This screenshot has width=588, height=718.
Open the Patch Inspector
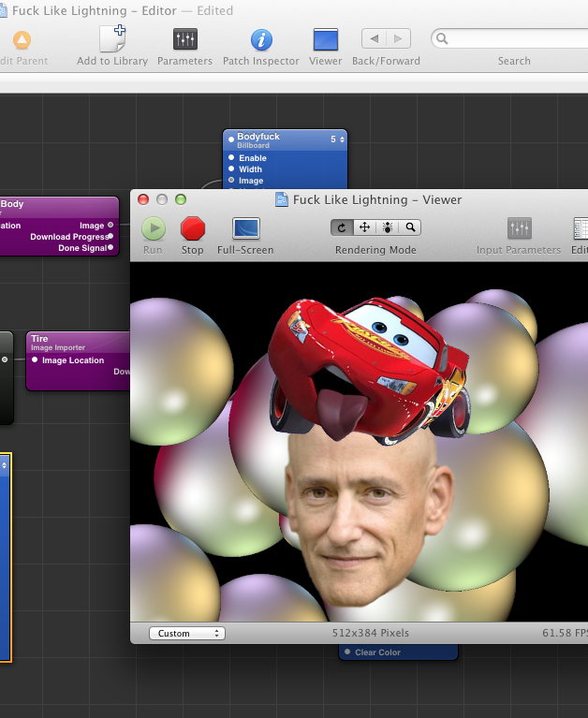click(x=261, y=40)
